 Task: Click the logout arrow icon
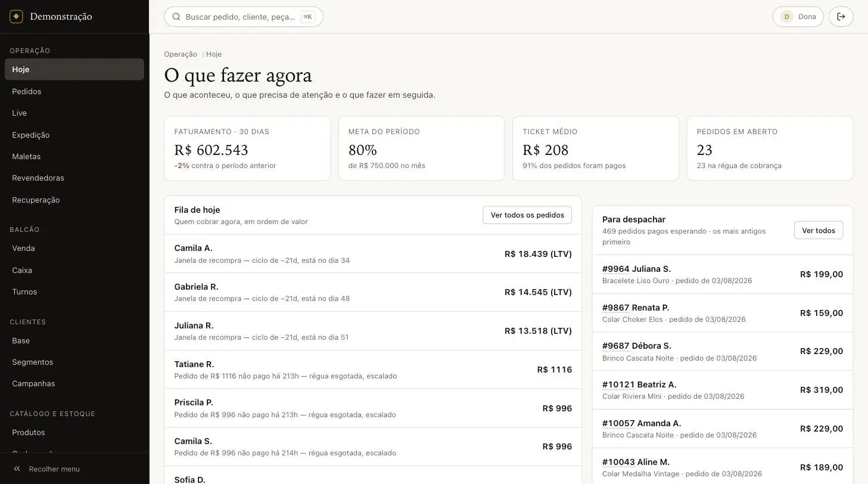click(841, 17)
